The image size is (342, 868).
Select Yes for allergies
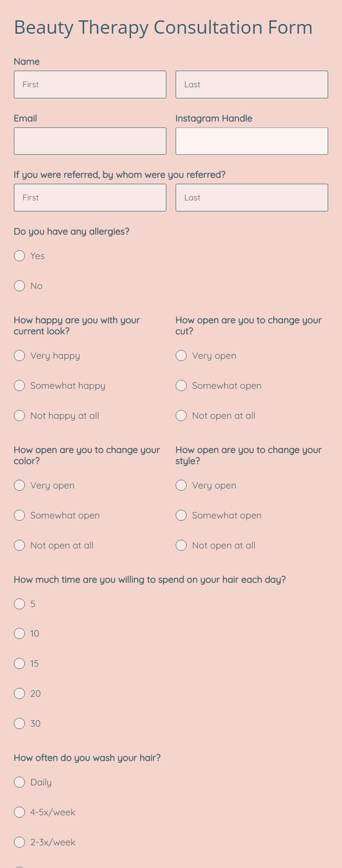pyautogui.click(x=19, y=256)
